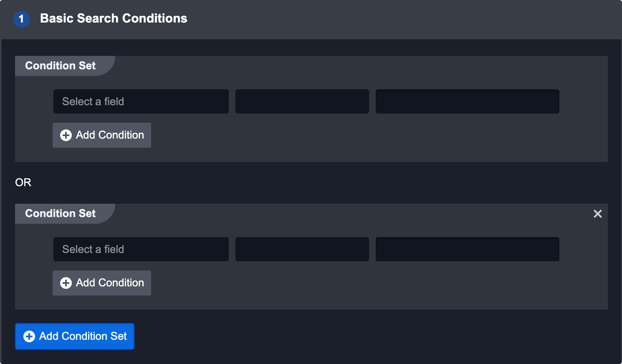Open 'Select a field' in first Condition Set
Image resolution: width=622 pixels, height=364 pixels.
pos(141,101)
